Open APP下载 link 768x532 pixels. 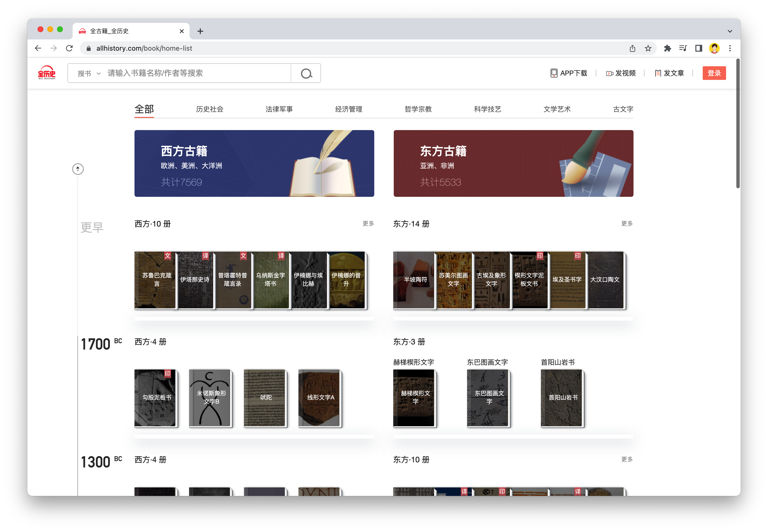tap(569, 73)
